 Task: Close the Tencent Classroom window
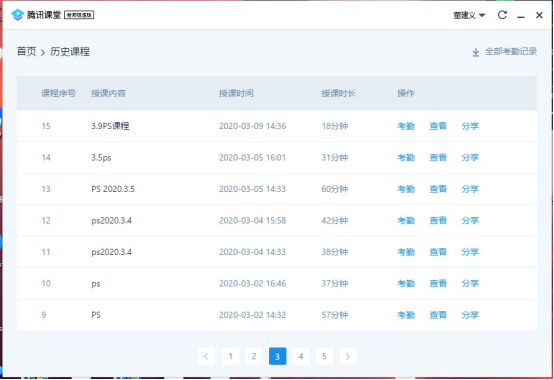coord(539,15)
